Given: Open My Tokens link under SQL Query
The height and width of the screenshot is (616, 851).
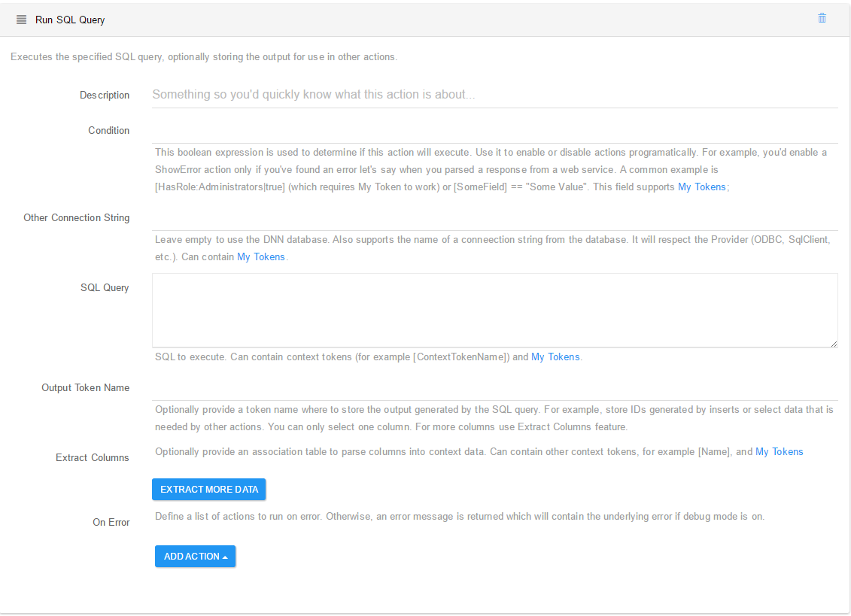Looking at the screenshot, I should [x=555, y=357].
